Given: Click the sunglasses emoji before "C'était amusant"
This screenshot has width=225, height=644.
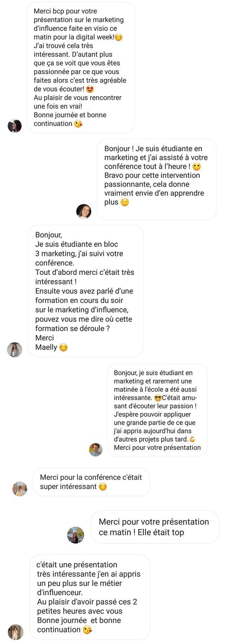Looking at the screenshot, I should click(x=158, y=398).
